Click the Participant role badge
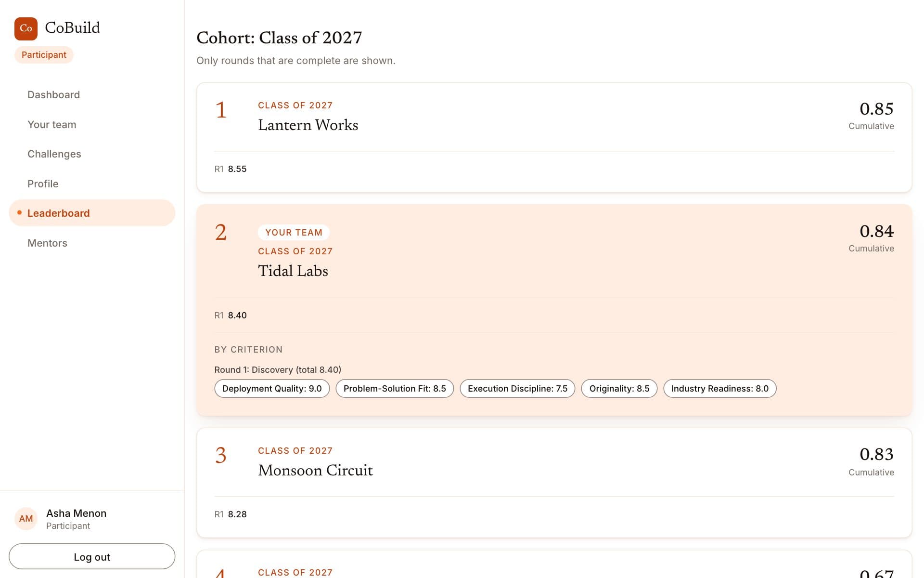The width and height of the screenshot is (924, 578). coord(44,55)
